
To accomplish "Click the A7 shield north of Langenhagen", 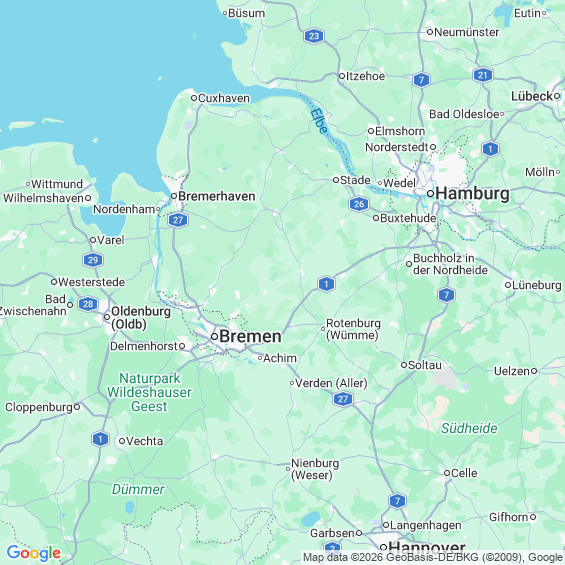I will 397,501.
